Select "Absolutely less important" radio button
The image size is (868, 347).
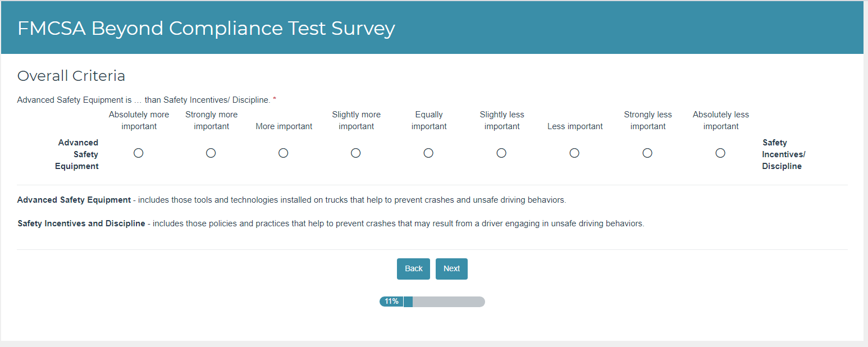[720, 153]
